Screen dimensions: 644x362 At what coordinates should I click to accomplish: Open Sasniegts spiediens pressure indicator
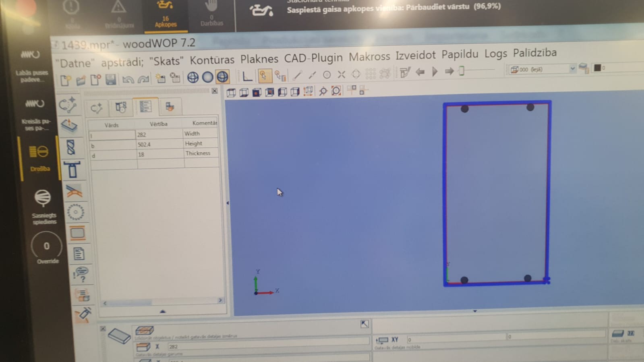click(43, 207)
